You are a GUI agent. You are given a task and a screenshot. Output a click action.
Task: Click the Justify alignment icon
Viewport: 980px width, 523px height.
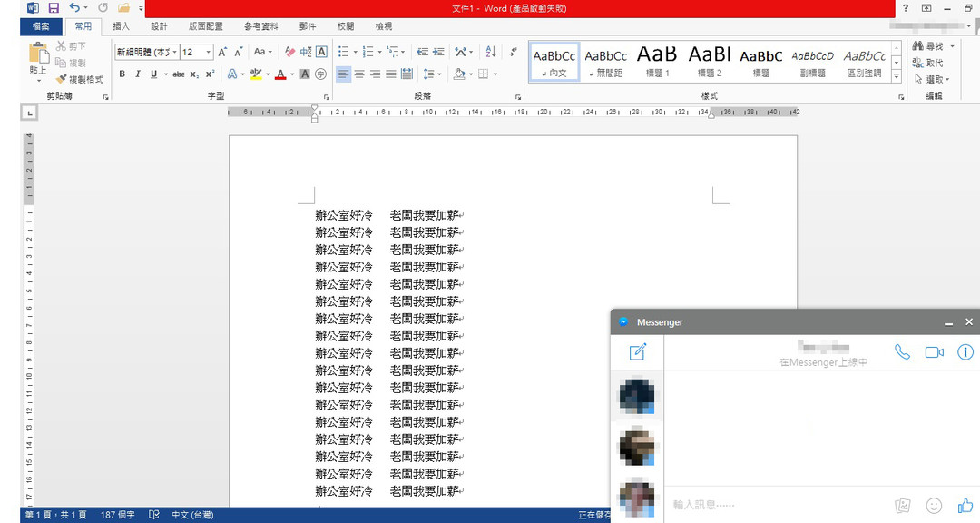(390, 74)
